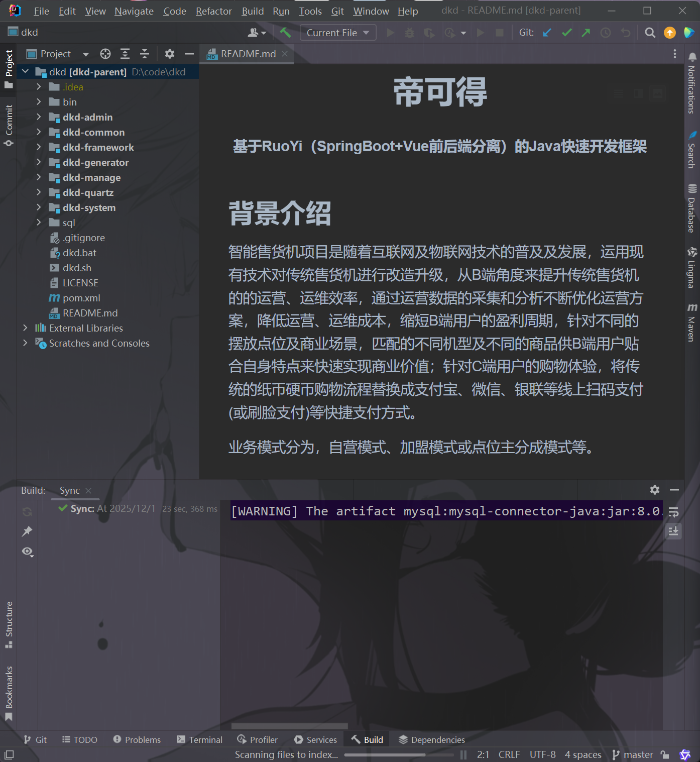Open the Current File run configuration dropdown
Viewport: 700px width, 762px height.
pos(337,32)
